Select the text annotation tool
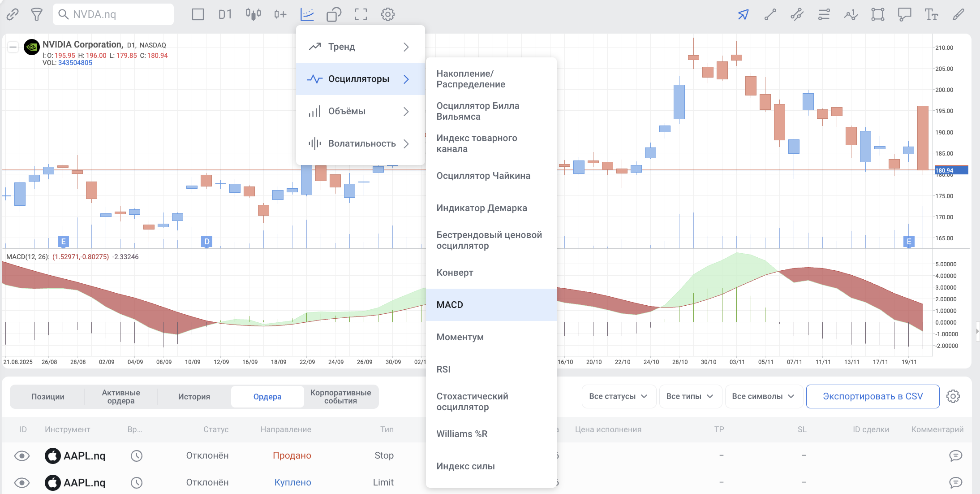 (931, 14)
